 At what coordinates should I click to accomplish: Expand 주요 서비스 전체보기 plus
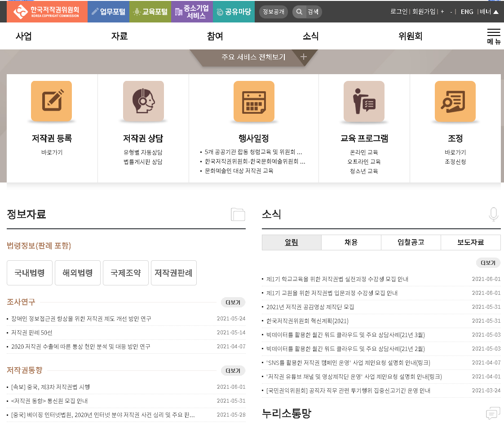[x=303, y=57]
